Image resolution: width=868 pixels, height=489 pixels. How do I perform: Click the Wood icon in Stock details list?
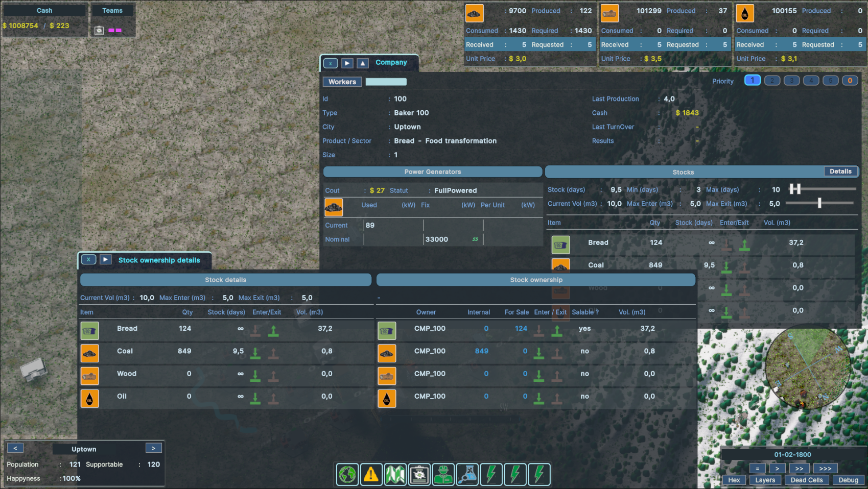(x=90, y=376)
